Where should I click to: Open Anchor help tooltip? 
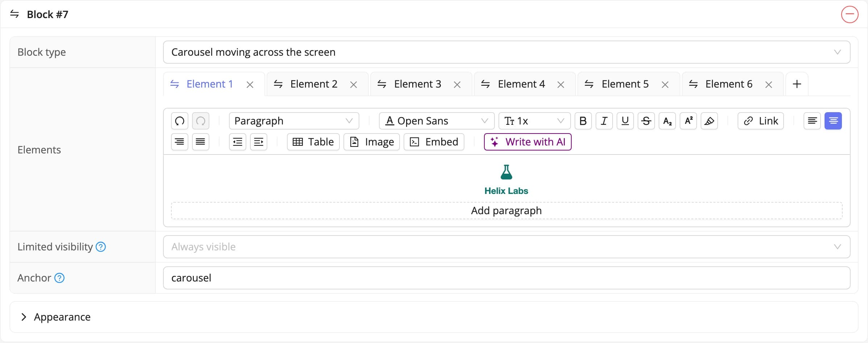(59, 278)
